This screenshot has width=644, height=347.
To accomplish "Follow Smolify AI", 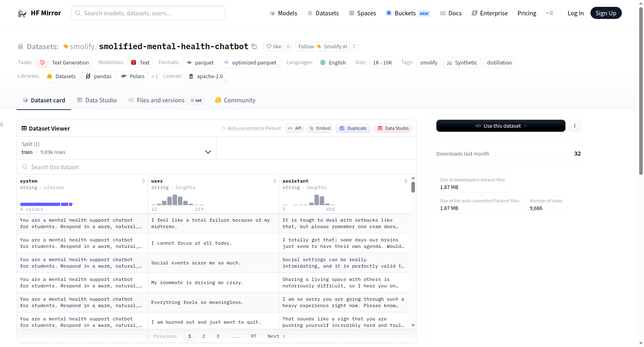I will 323,46.
